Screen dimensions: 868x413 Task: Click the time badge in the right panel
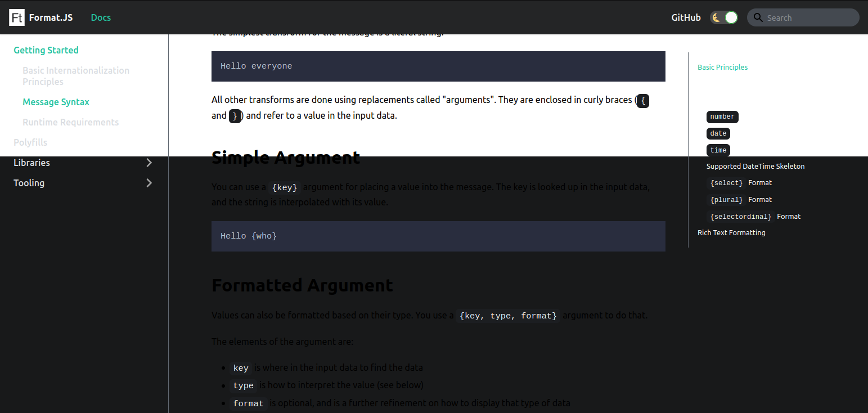pyautogui.click(x=718, y=150)
